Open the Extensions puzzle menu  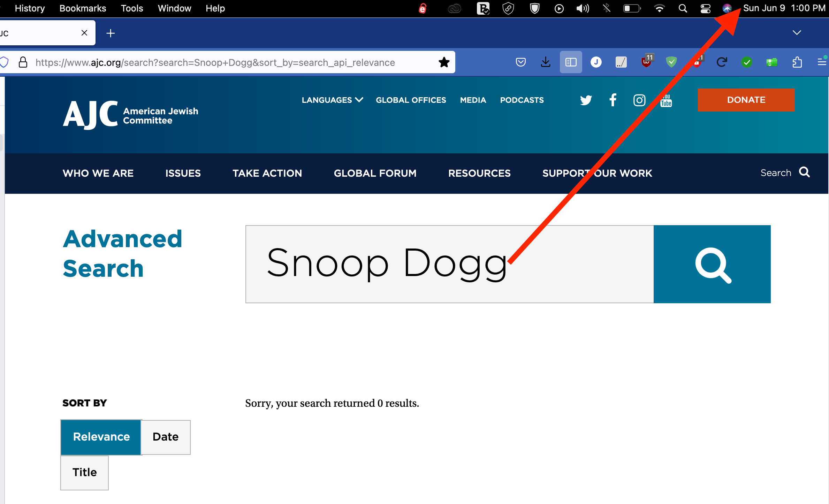(797, 62)
